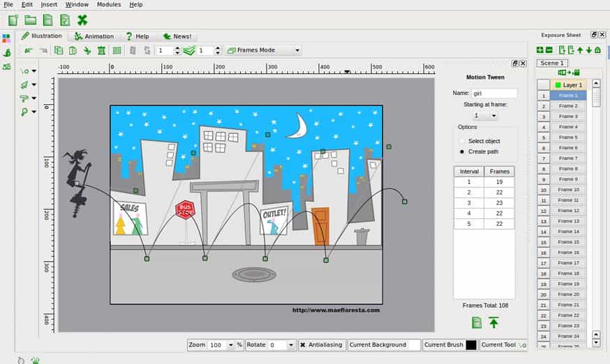
Task: Click the lock frame padlock icon
Action: pyautogui.click(x=598, y=50)
